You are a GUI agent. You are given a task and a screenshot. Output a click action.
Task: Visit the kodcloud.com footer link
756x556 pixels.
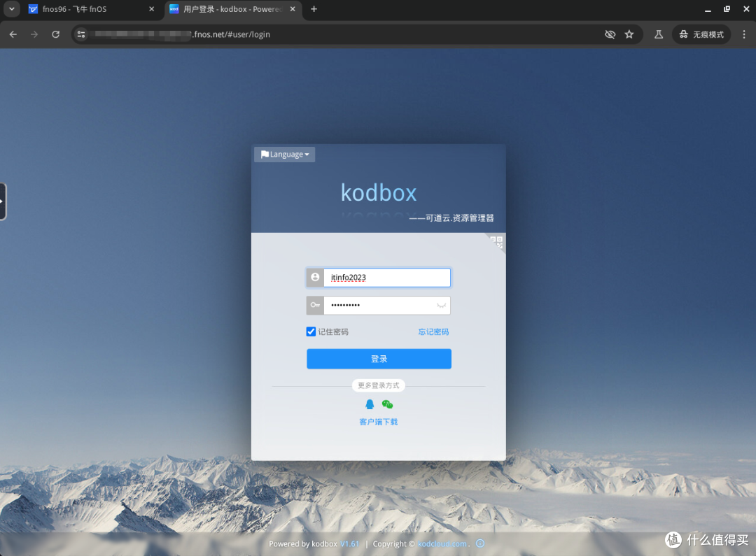[442, 543]
